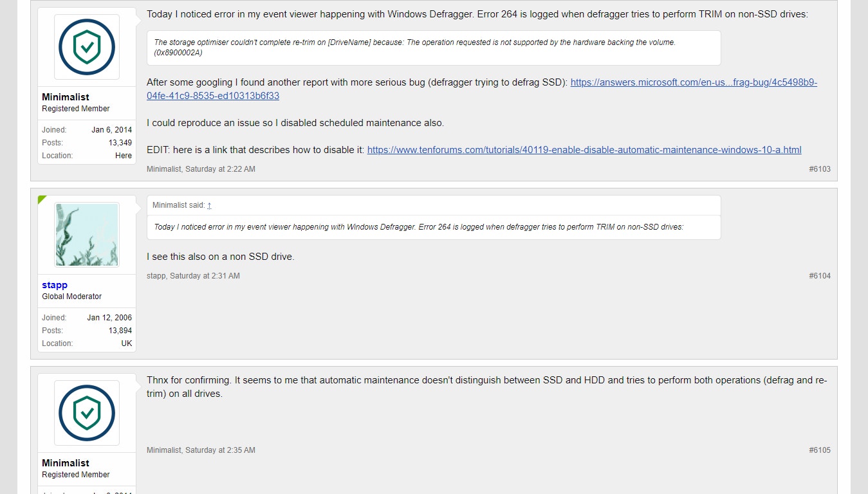Image resolution: width=868 pixels, height=494 pixels.
Task: Click Minimalist's shield avatar in post #6105
Action: [87, 413]
